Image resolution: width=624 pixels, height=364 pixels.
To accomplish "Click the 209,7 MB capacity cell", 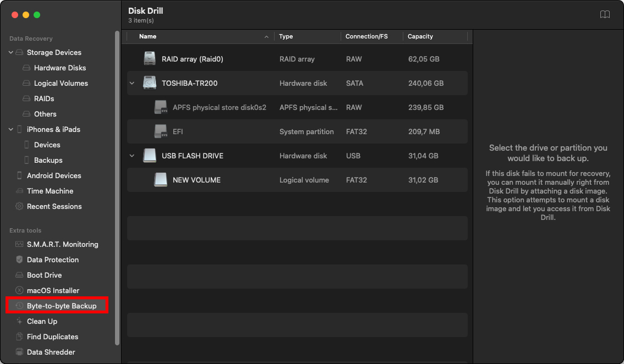I will pyautogui.click(x=424, y=131).
